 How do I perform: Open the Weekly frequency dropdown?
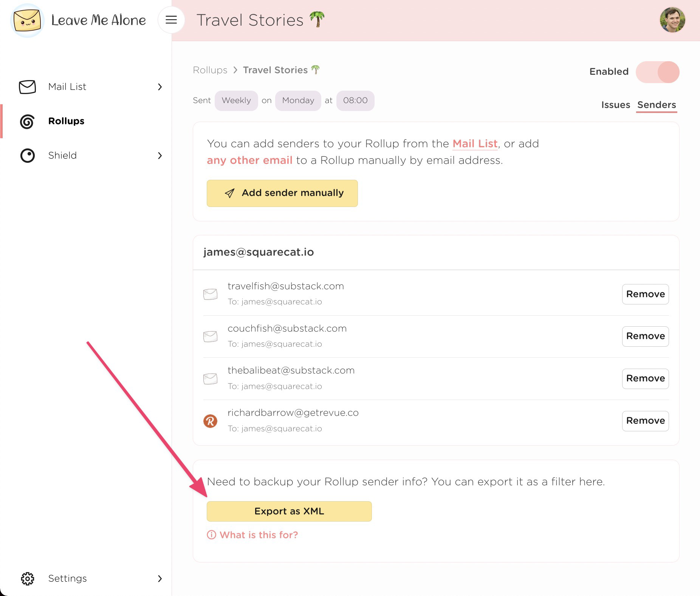pyautogui.click(x=236, y=100)
